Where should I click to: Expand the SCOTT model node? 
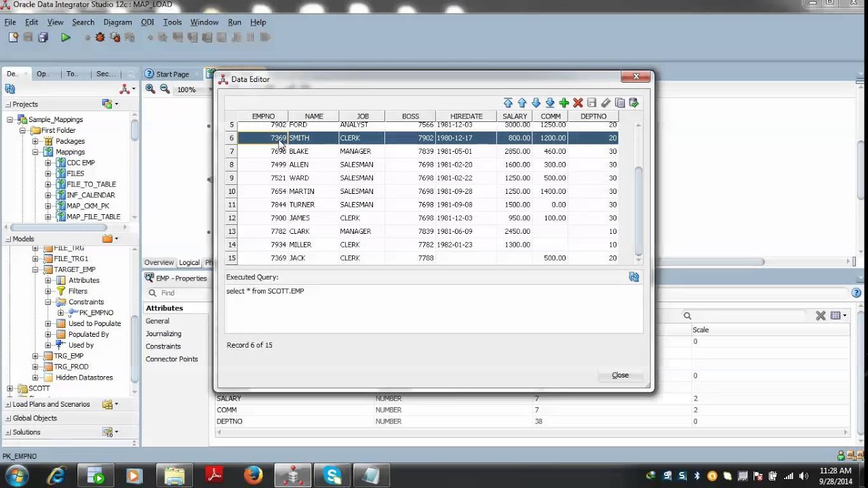pyautogui.click(x=10, y=388)
